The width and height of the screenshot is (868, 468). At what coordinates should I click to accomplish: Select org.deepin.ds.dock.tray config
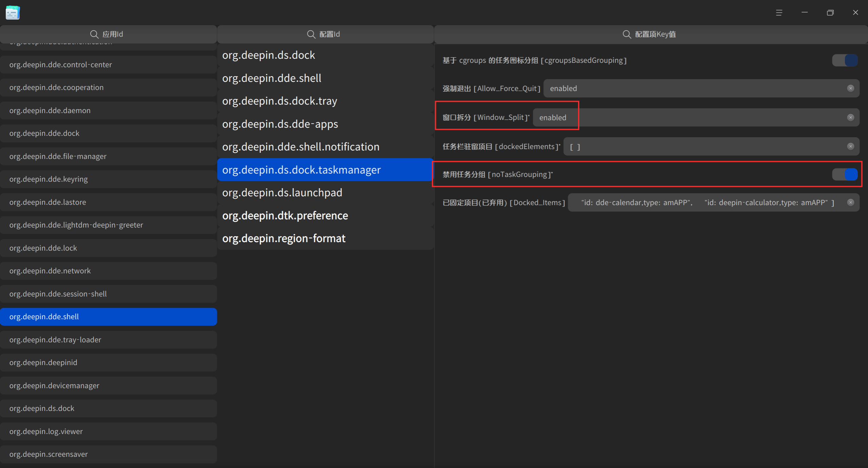point(279,101)
